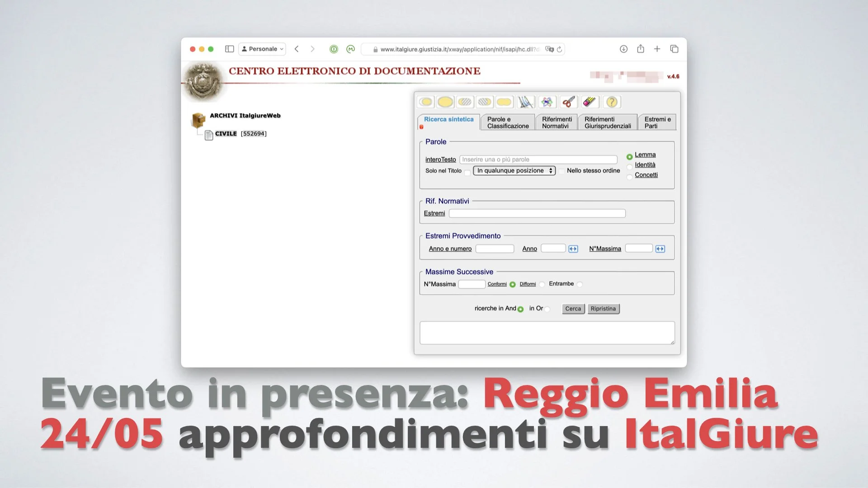The image size is (868, 488).
Task: Click the first yellow oval toolbar icon
Action: click(425, 102)
